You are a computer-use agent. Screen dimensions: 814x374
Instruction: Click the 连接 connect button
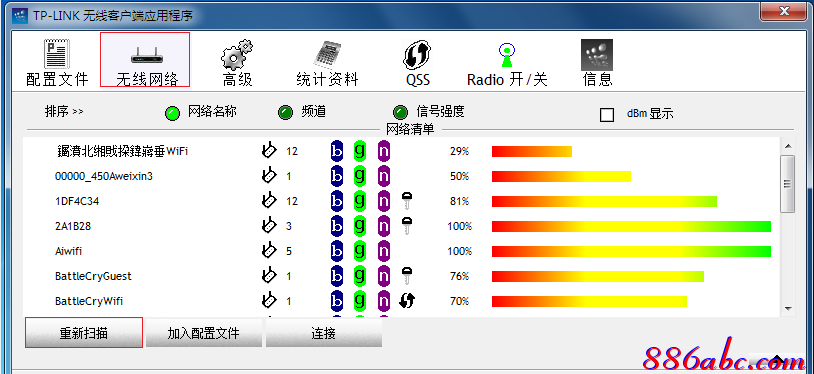click(324, 332)
